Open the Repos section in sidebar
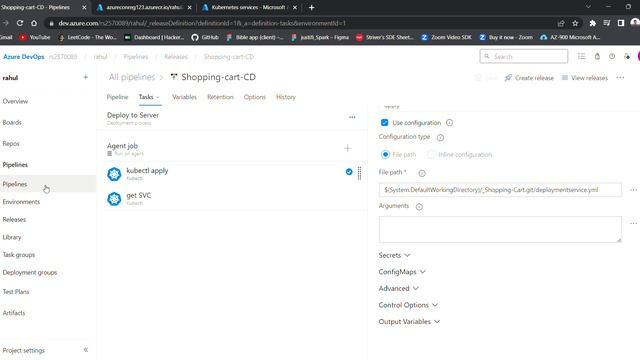Viewport: 640px width, 360px height. pos(11,144)
